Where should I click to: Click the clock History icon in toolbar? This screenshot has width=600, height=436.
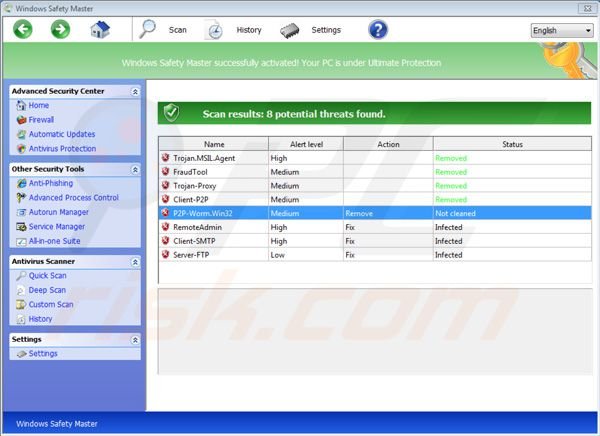pyautogui.click(x=214, y=30)
